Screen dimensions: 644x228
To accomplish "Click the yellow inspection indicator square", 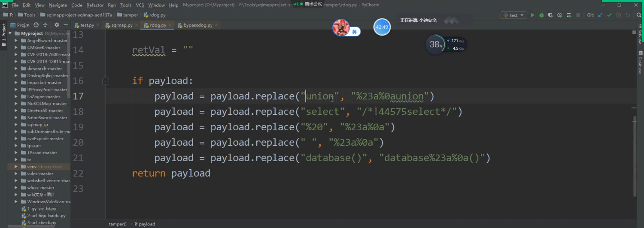I will pyautogui.click(x=634, y=33).
